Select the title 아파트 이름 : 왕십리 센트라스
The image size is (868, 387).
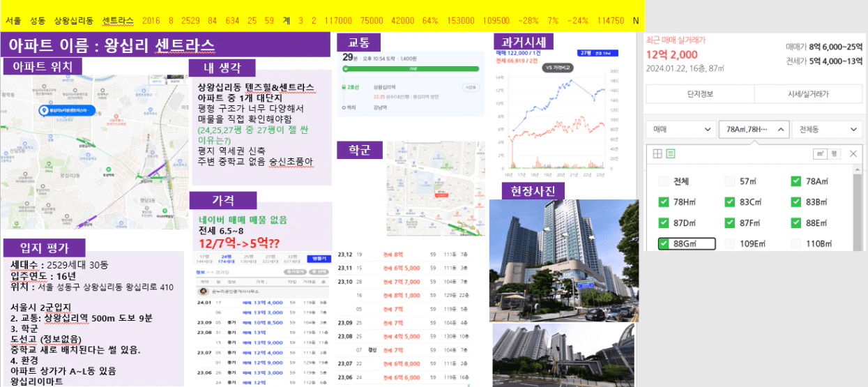pos(112,46)
